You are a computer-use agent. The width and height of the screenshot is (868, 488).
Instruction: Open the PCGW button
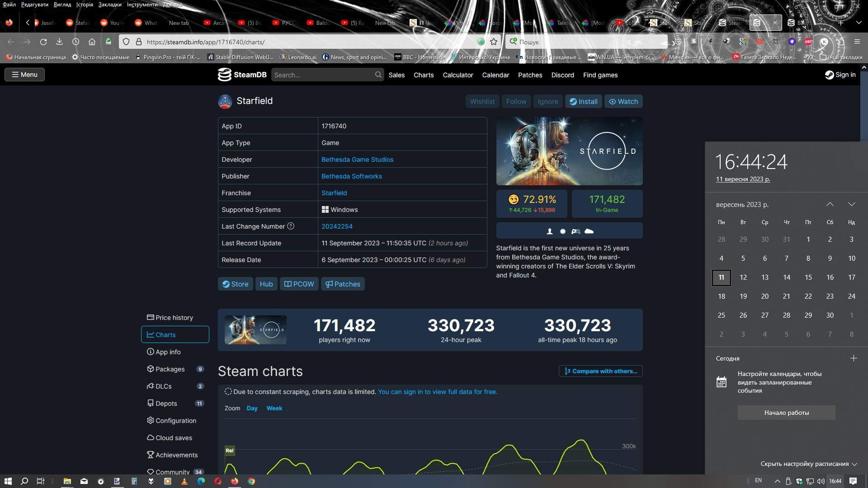point(299,284)
